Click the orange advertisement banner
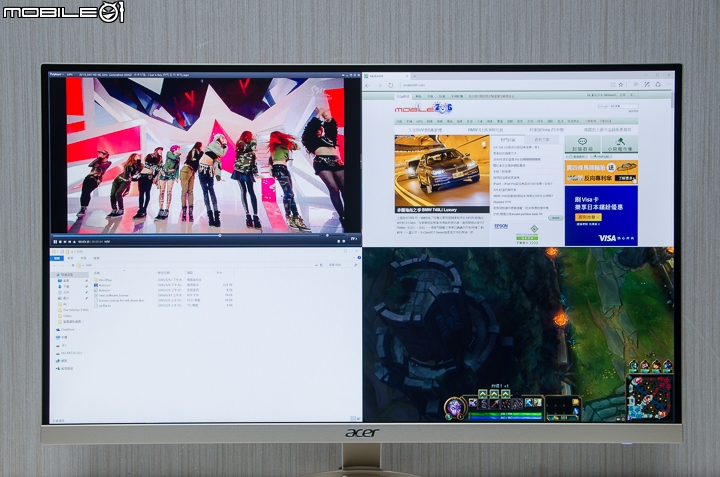Viewport: 720px width, 477px height. pyautogui.click(x=602, y=172)
